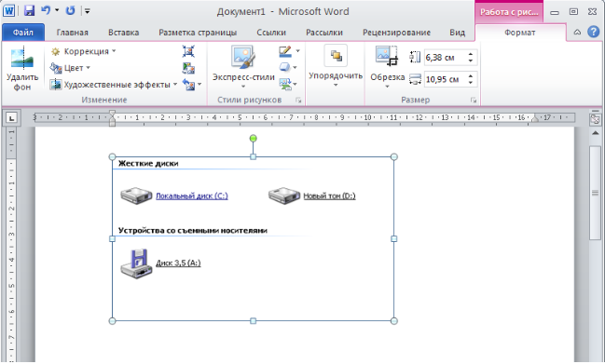Switch to the Рецензирование tab
The width and height of the screenshot is (605, 364).
point(396,33)
